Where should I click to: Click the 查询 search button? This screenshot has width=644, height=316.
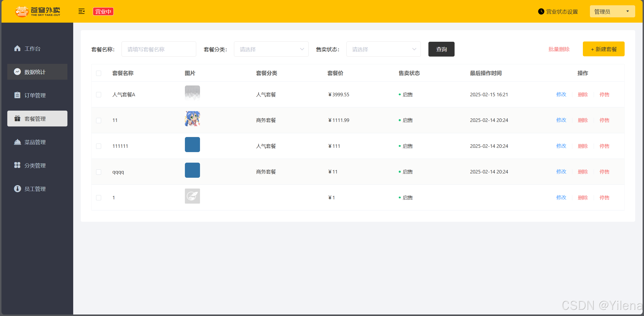441,49
